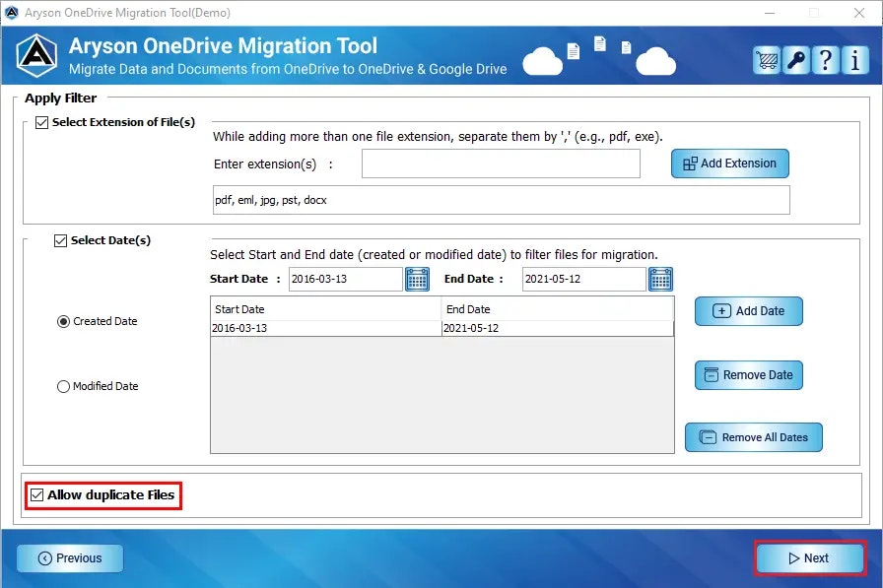Click the Add Extension button
The height and width of the screenshot is (588, 883).
730,163
